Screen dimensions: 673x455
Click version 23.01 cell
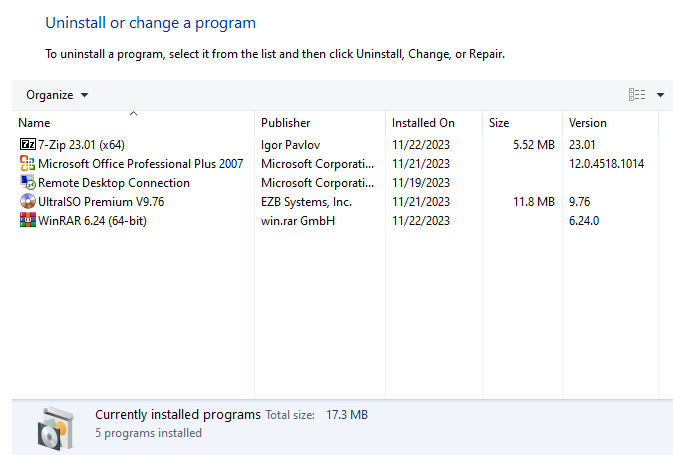582,145
